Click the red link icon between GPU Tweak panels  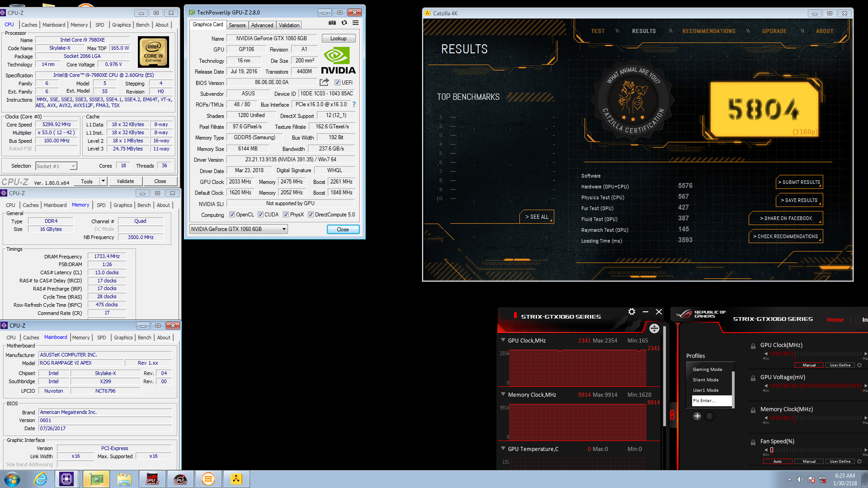click(672, 415)
